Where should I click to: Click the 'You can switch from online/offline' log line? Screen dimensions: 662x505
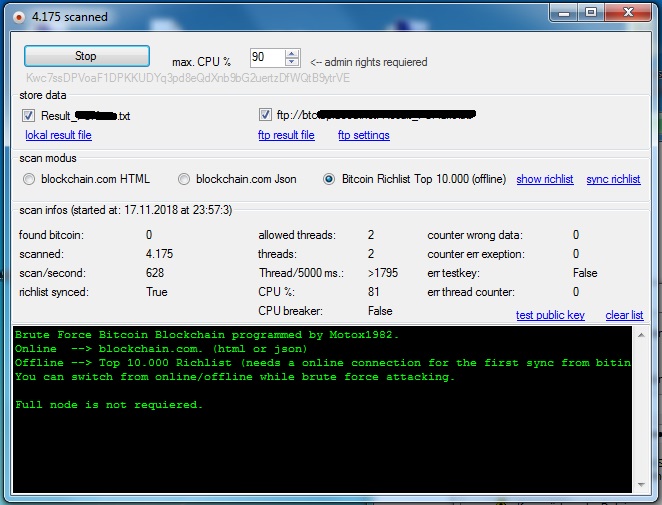(234, 377)
